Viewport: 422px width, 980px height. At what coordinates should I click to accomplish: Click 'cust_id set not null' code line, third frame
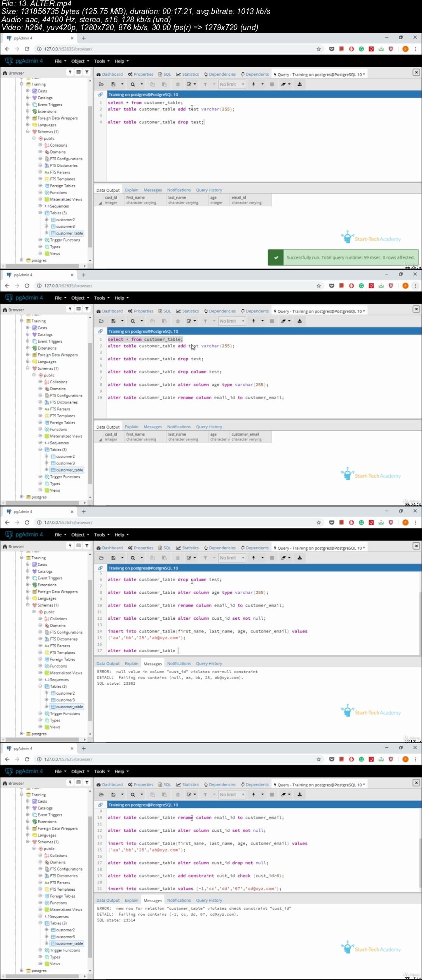point(187,618)
